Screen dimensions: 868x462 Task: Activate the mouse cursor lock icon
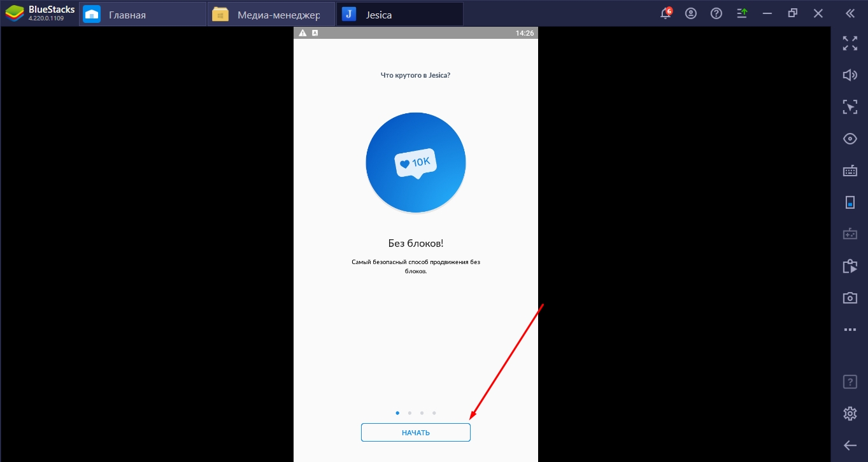tap(850, 107)
